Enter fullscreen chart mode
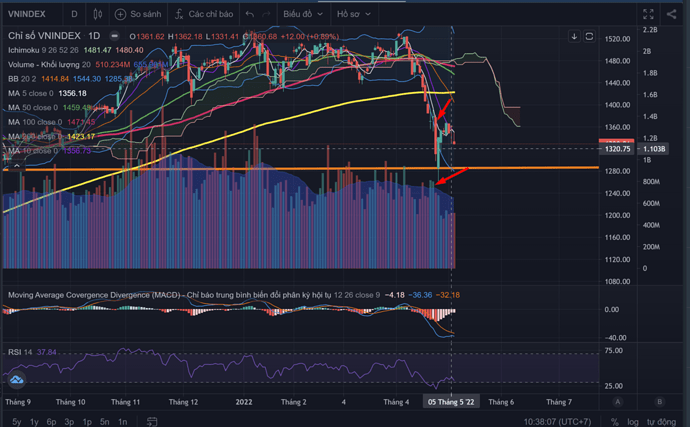Screen dimensions: 690x427 tap(648, 14)
